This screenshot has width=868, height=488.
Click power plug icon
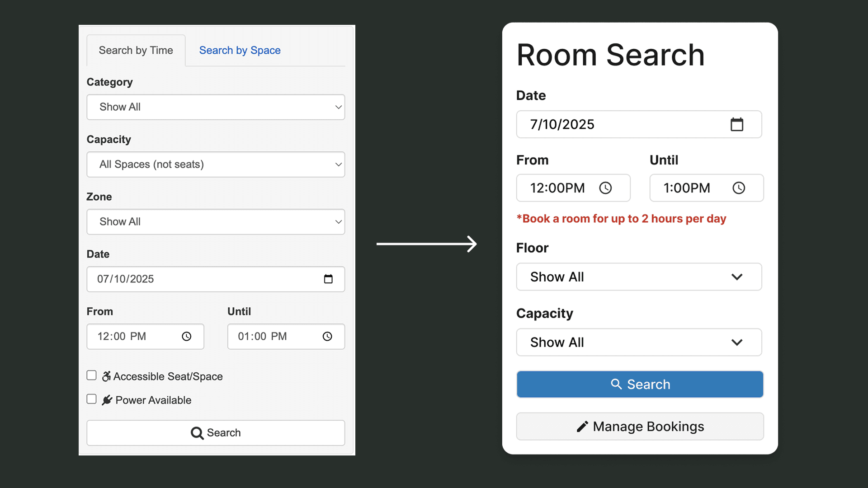(x=107, y=400)
